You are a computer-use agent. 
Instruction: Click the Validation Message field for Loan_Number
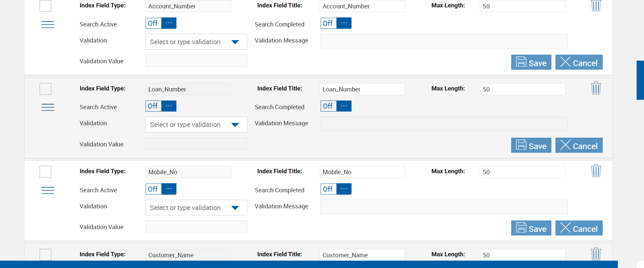(x=444, y=124)
